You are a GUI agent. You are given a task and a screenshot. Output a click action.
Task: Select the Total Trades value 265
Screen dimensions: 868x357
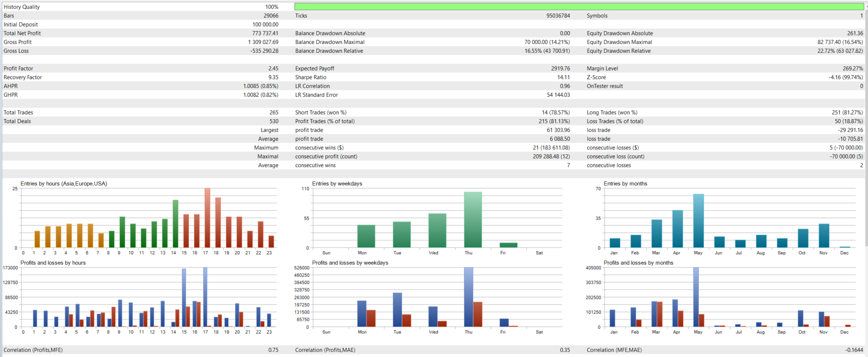click(x=274, y=113)
